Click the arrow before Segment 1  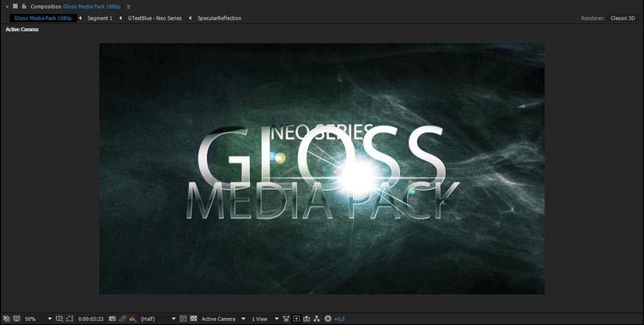coord(80,18)
